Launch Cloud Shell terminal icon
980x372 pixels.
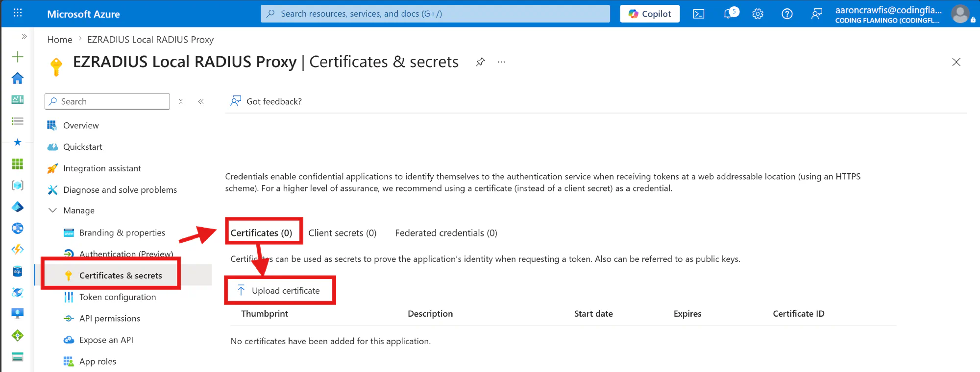pos(699,14)
